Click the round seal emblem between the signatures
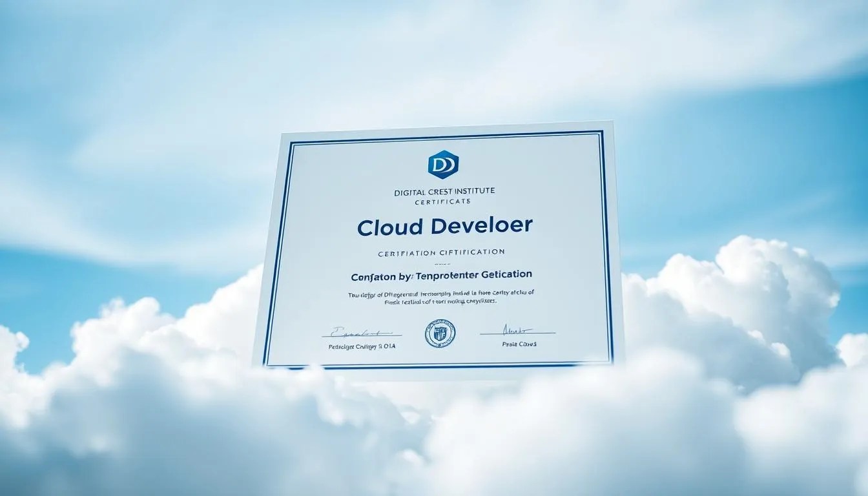Image resolution: width=868 pixels, height=496 pixels. (440, 333)
